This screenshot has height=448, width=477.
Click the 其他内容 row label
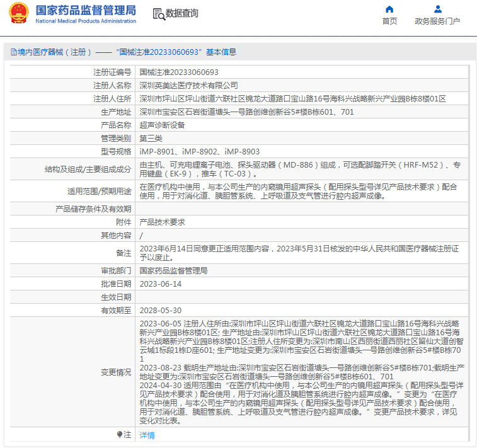[116, 236]
